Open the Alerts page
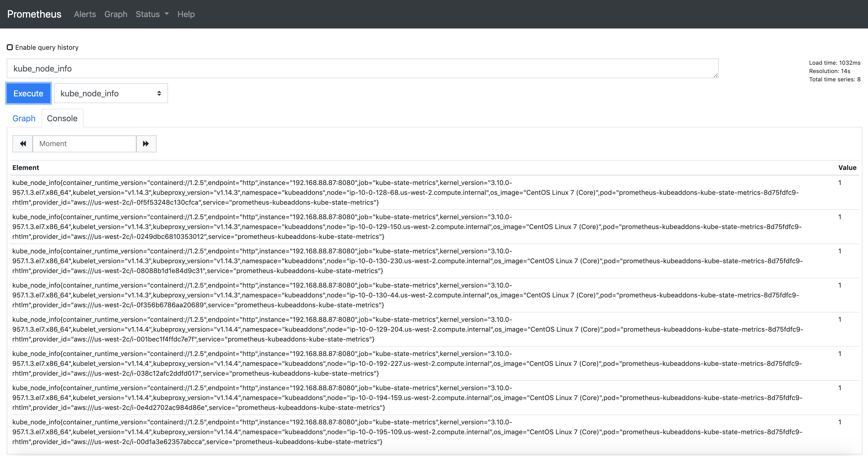The image size is (868, 456). (x=85, y=14)
